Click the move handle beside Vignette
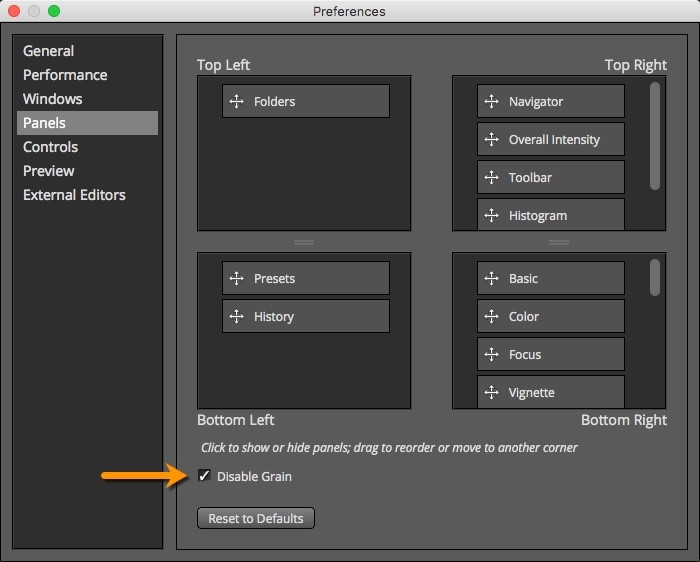The height and width of the screenshot is (562, 700). 491,392
